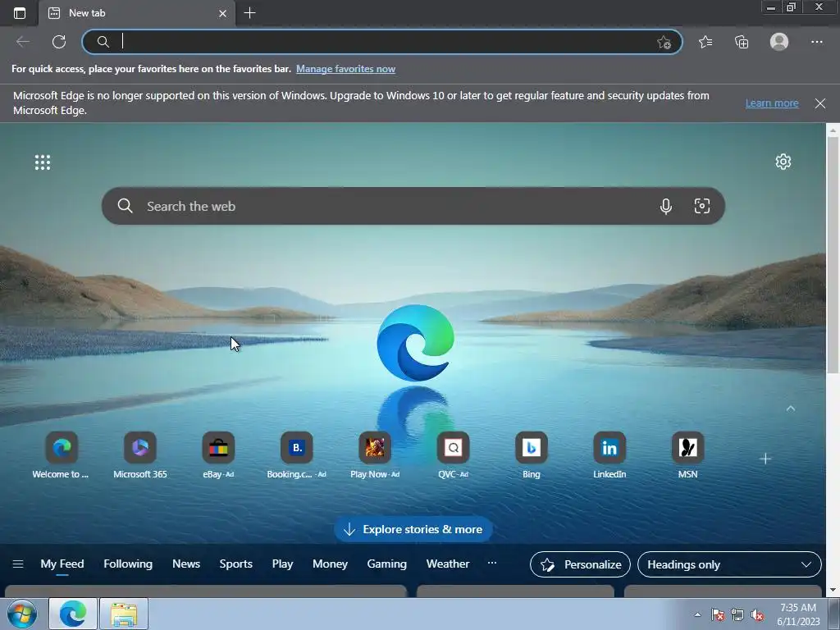This screenshot has width=840, height=630.
Task: Open the Play Now quick link
Action: [374, 455]
